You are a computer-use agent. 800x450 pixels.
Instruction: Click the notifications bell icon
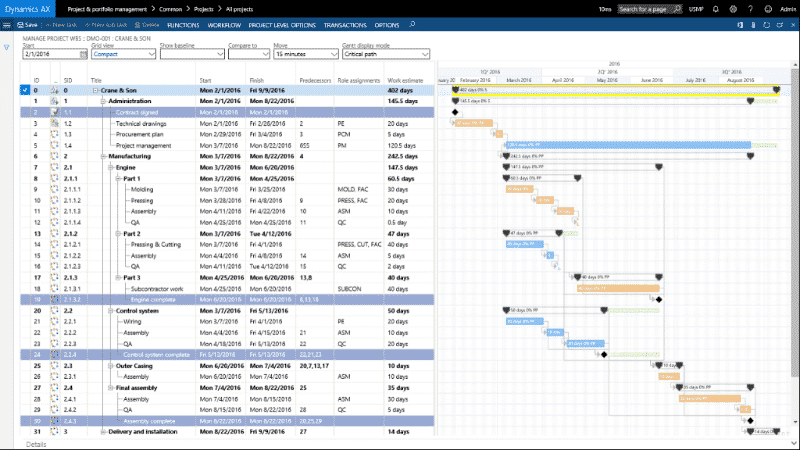(716, 9)
